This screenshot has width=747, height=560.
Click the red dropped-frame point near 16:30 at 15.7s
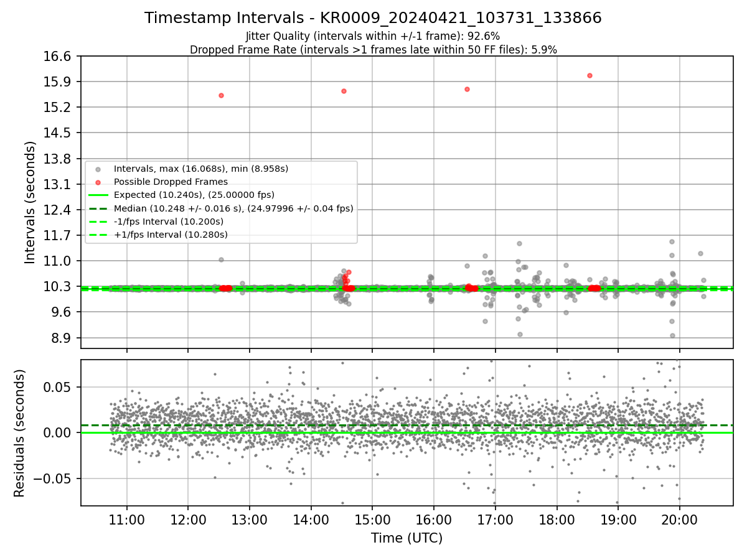467,89
